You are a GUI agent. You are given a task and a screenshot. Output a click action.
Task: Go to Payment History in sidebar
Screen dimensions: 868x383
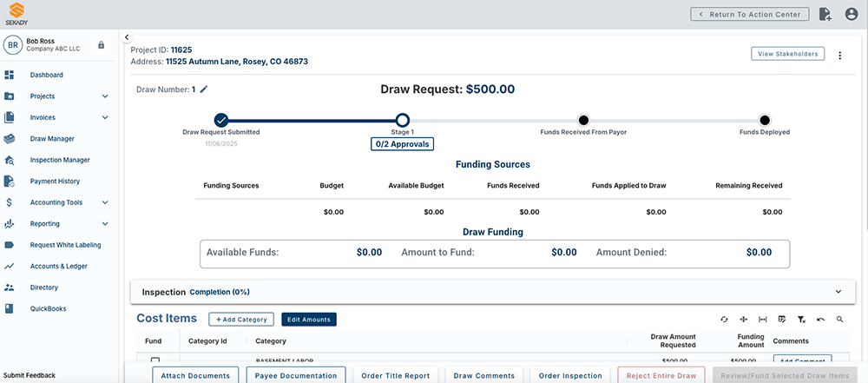[55, 182]
